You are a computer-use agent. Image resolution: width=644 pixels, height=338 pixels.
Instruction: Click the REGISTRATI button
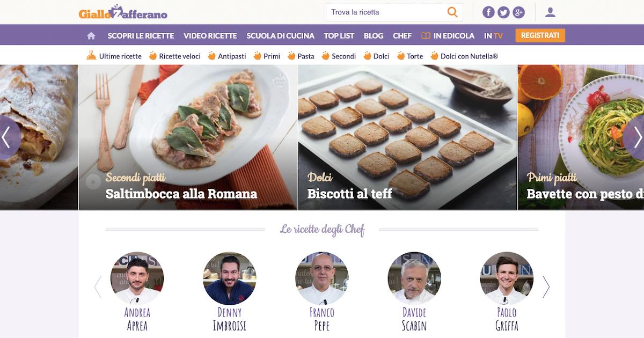click(540, 35)
